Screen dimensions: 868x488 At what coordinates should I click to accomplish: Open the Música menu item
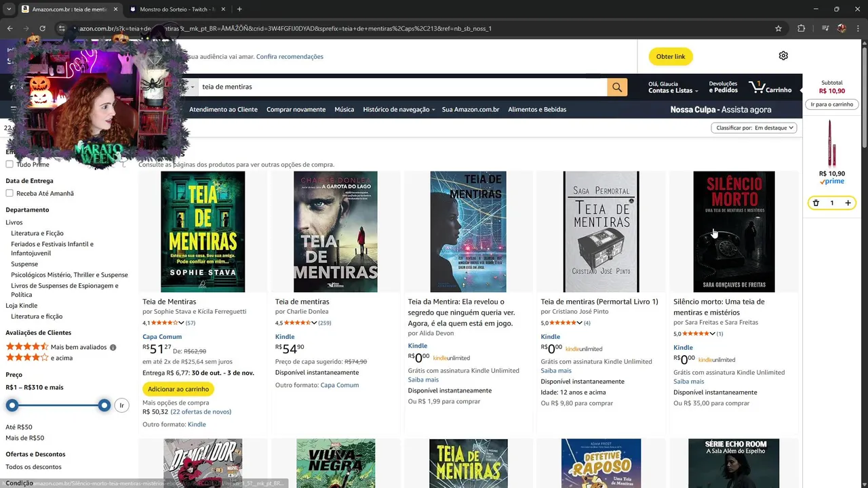[344, 109]
